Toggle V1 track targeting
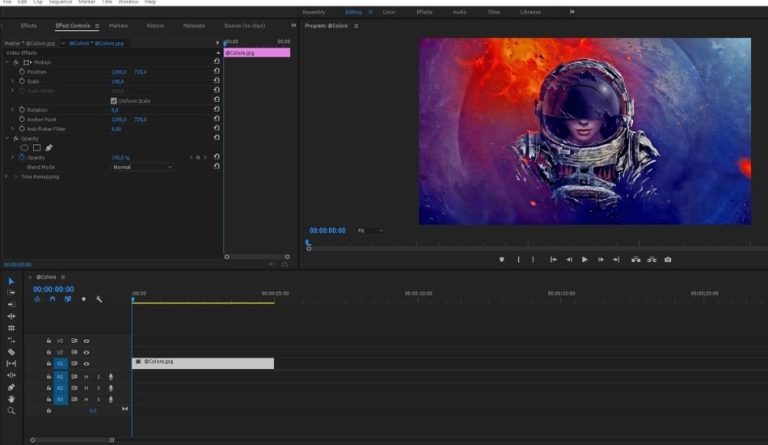 click(x=60, y=364)
